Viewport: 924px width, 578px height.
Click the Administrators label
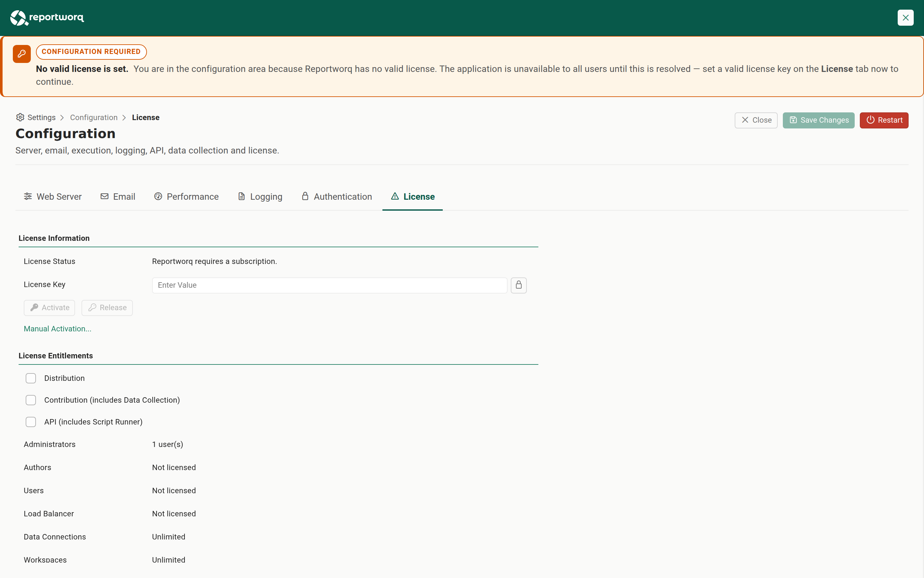point(50,444)
